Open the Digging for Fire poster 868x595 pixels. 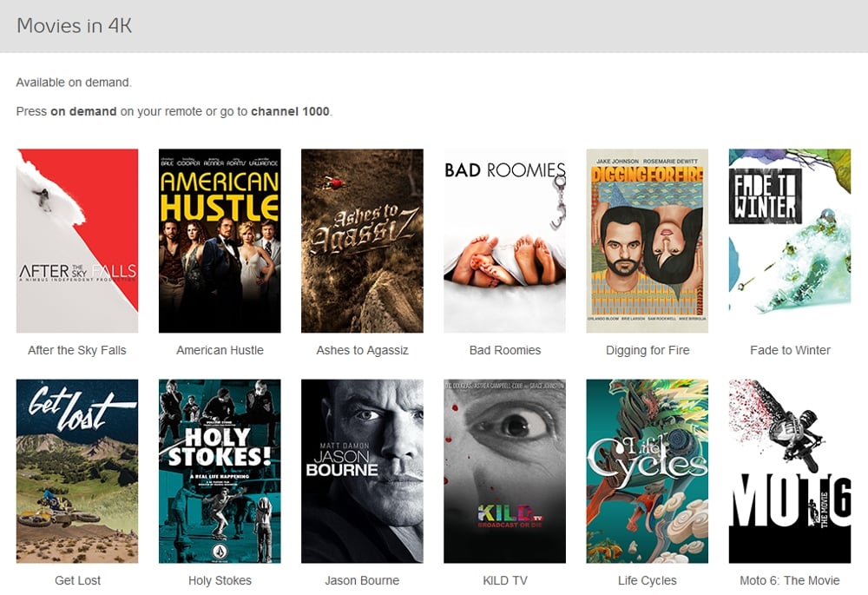(648, 241)
